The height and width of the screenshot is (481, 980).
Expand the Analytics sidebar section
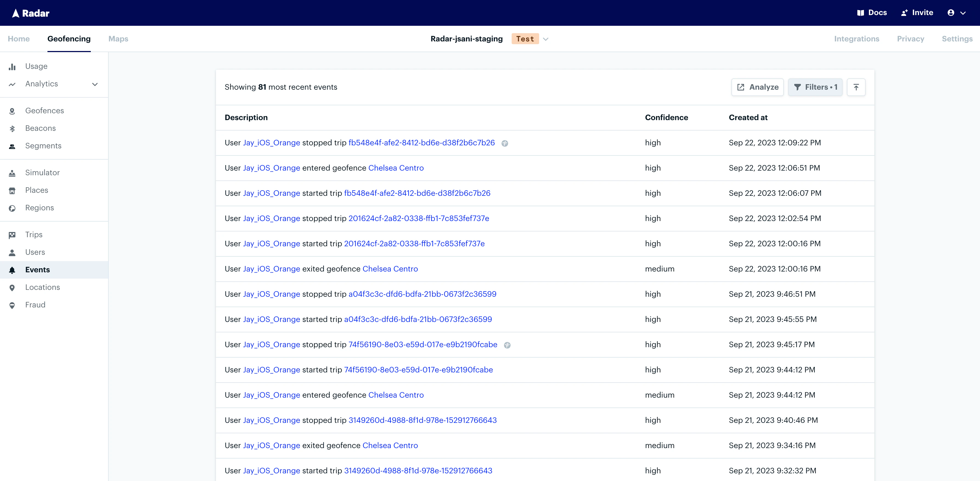coord(95,84)
